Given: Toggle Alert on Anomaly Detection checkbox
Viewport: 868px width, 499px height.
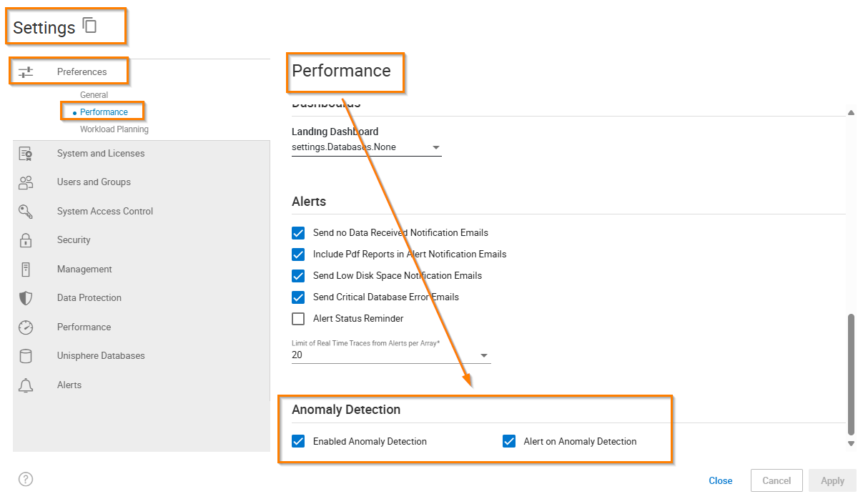Looking at the screenshot, I should tap(509, 442).
